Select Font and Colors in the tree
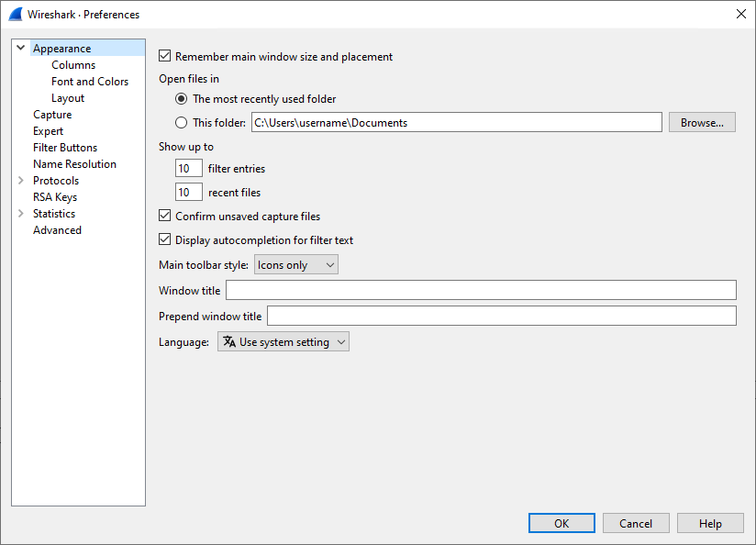This screenshot has height=545, width=756. (x=90, y=82)
